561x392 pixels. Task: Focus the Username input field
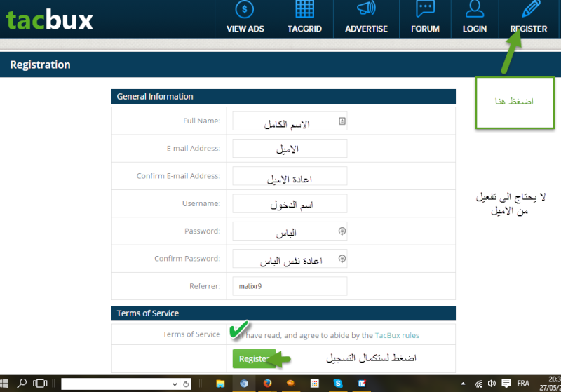coord(290,203)
